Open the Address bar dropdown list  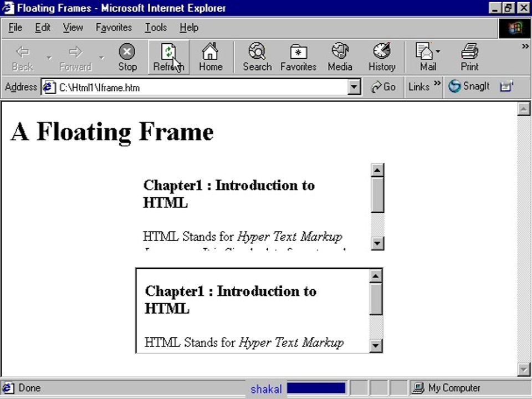(x=354, y=87)
